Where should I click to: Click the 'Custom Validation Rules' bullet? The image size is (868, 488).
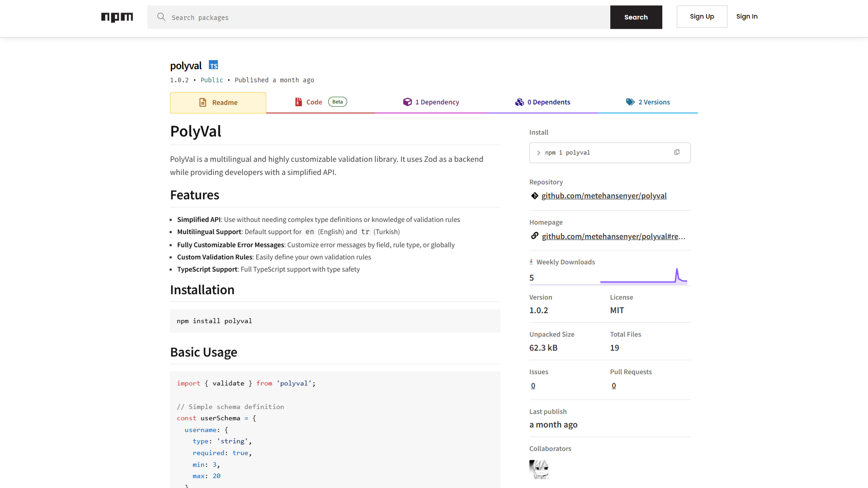click(274, 257)
